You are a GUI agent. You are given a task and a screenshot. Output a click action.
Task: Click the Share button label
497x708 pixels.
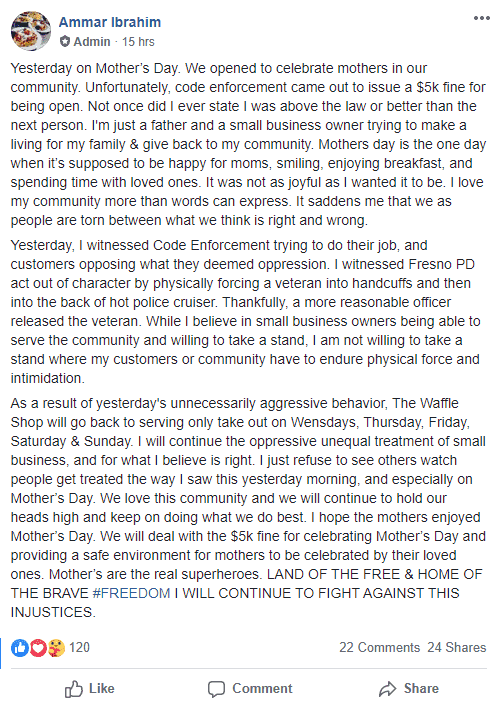(x=421, y=689)
